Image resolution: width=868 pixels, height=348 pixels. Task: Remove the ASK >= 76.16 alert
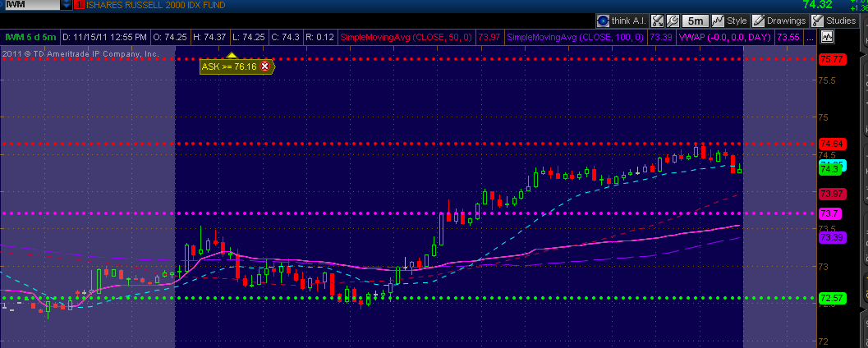point(264,66)
